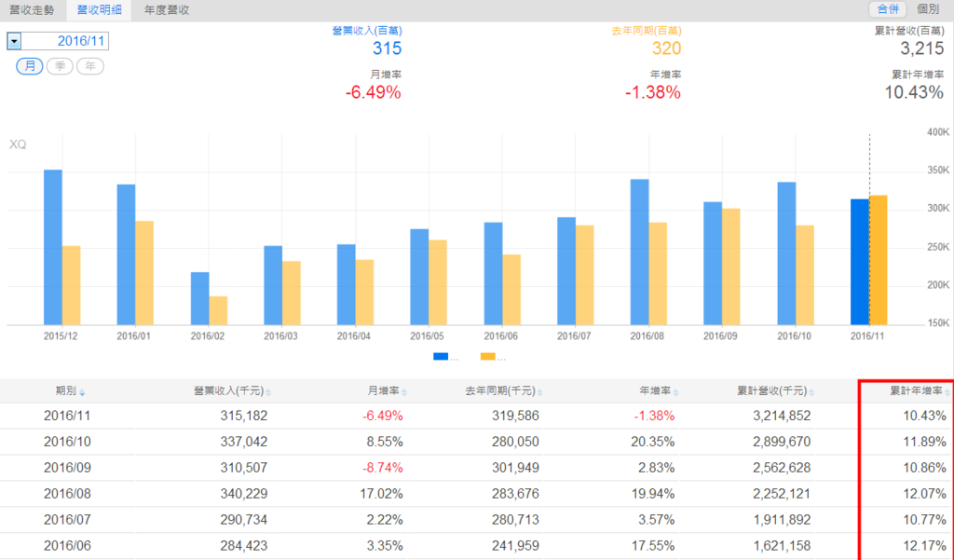
Task: Select the 2016/02 blue revenue bar
Action: (199, 298)
